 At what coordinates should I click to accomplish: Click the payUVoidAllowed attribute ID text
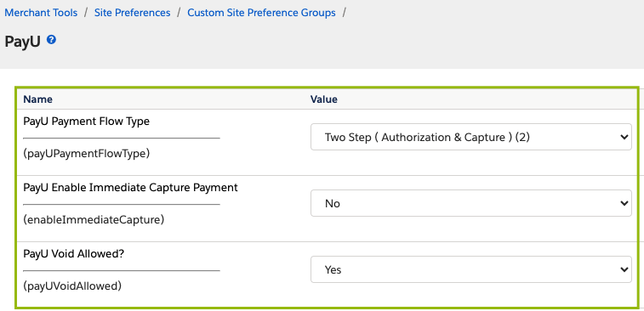click(72, 286)
